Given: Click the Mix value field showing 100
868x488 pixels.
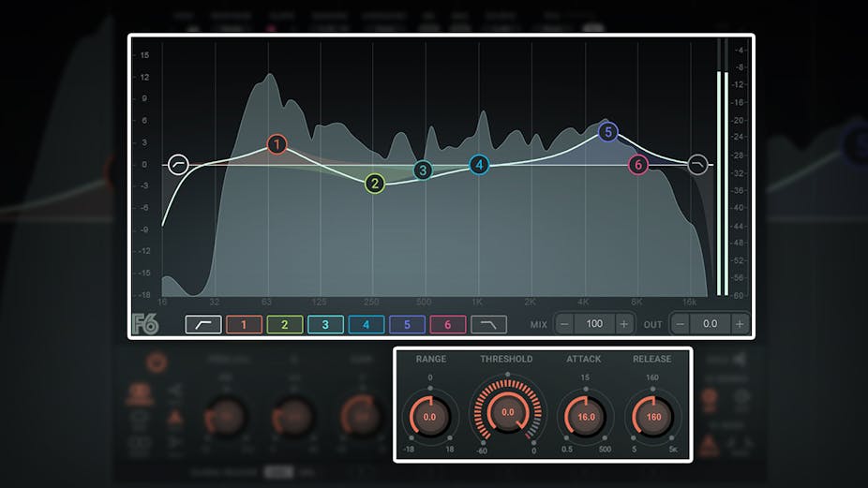Looking at the screenshot, I should (594, 324).
